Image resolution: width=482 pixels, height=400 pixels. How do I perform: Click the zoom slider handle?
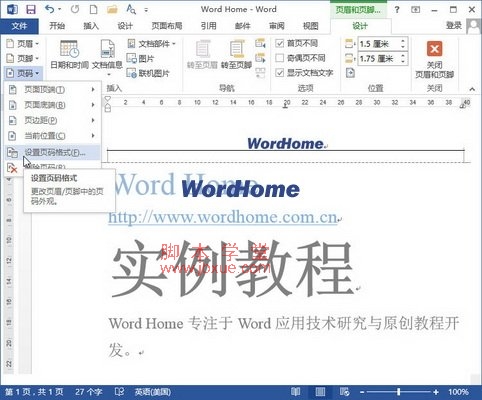pyautogui.click(x=399, y=392)
